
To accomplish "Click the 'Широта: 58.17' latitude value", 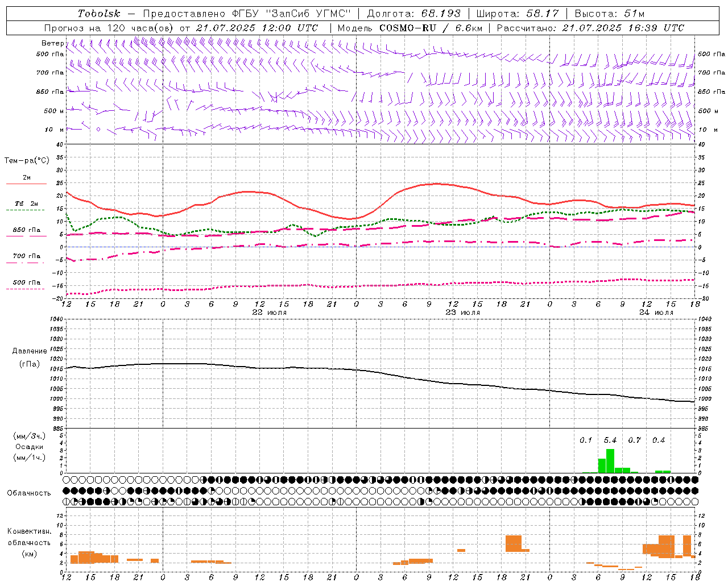I will click(x=518, y=14).
